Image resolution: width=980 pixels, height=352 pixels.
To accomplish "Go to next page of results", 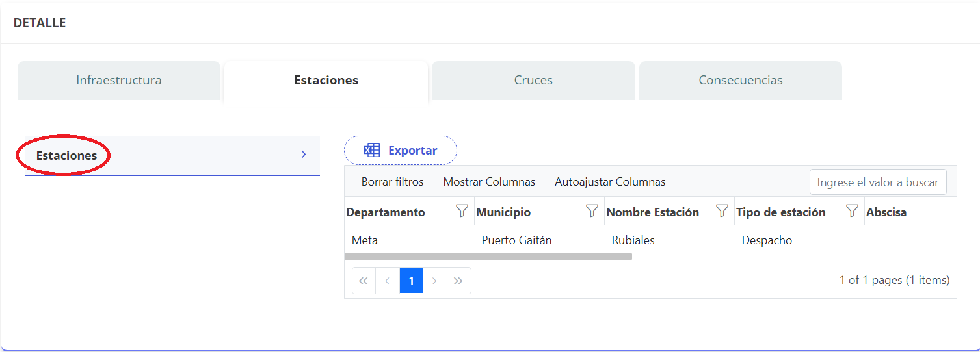I will point(434,281).
